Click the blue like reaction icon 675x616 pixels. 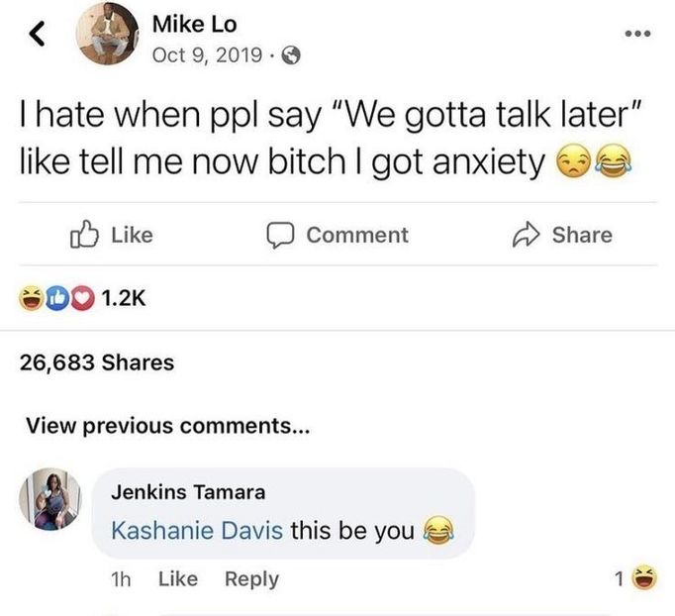tap(57, 298)
